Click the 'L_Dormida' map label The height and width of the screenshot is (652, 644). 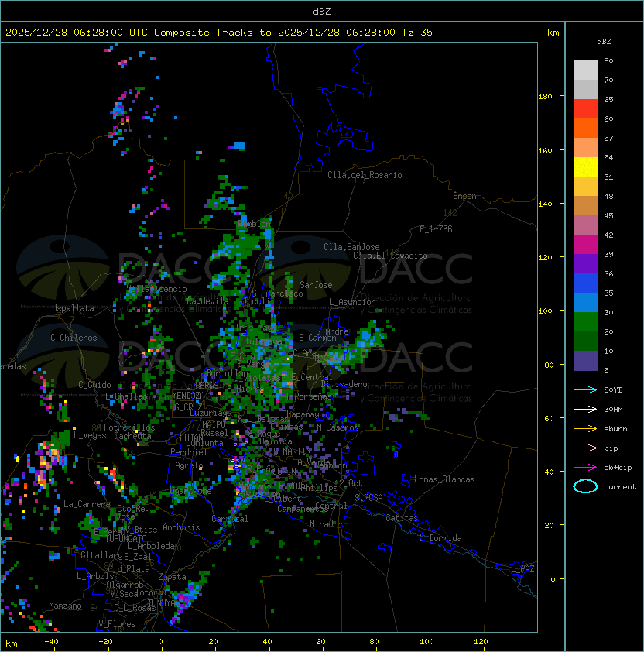440,538
